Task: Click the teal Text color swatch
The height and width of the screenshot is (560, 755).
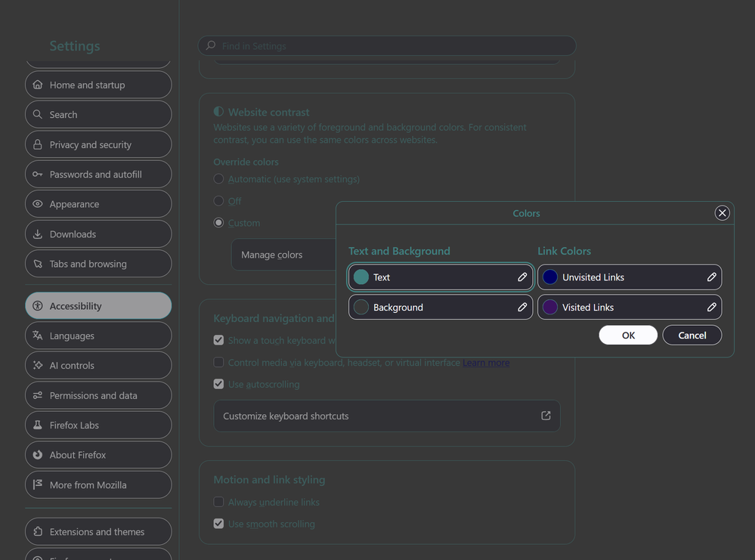Action: [x=361, y=277]
